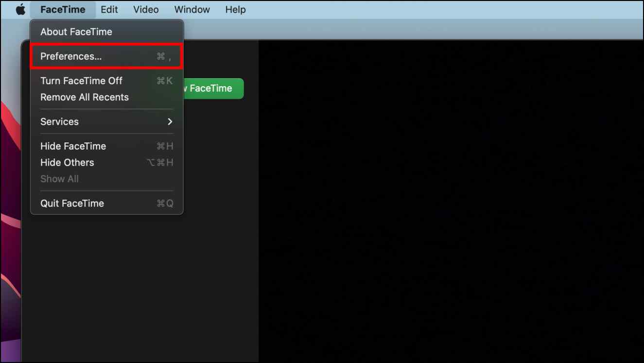Open the Window menu
The width and height of the screenshot is (644, 363).
pyautogui.click(x=192, y=9)
